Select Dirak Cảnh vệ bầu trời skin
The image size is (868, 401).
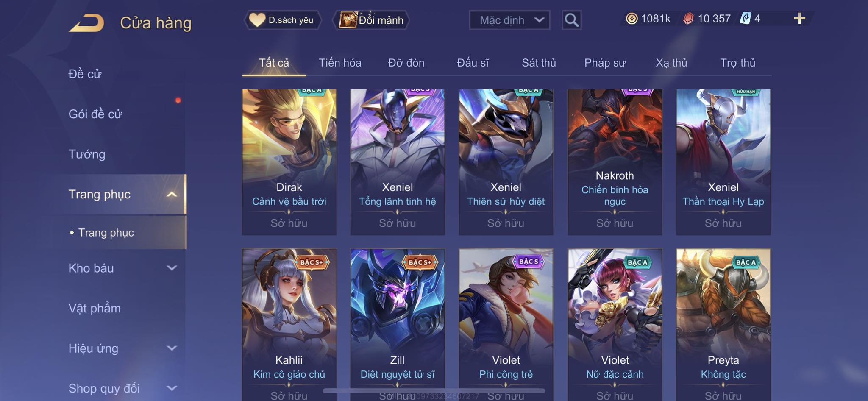point(289,162)
